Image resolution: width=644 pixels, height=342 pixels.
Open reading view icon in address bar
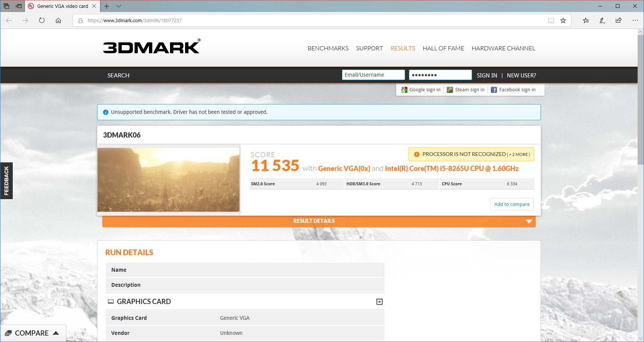pyautogui.click(x=551, y=20)
